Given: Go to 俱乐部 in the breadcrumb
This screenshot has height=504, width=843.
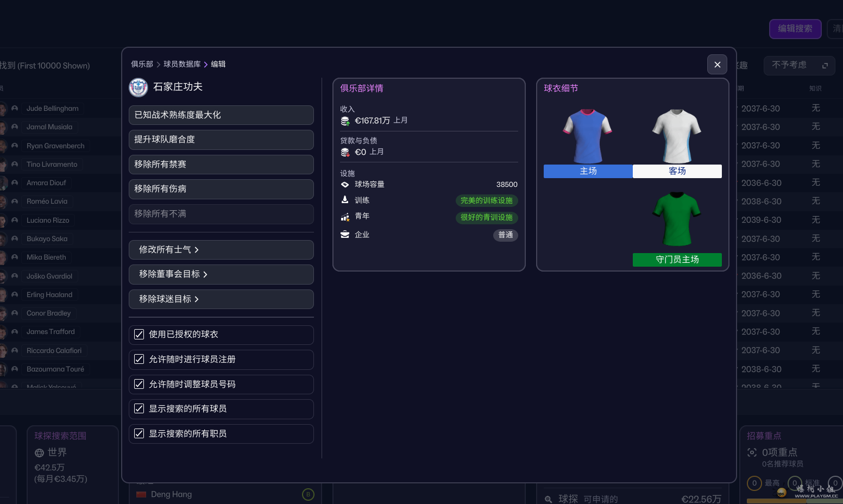Looking at the screenshot, I should 142,64.
